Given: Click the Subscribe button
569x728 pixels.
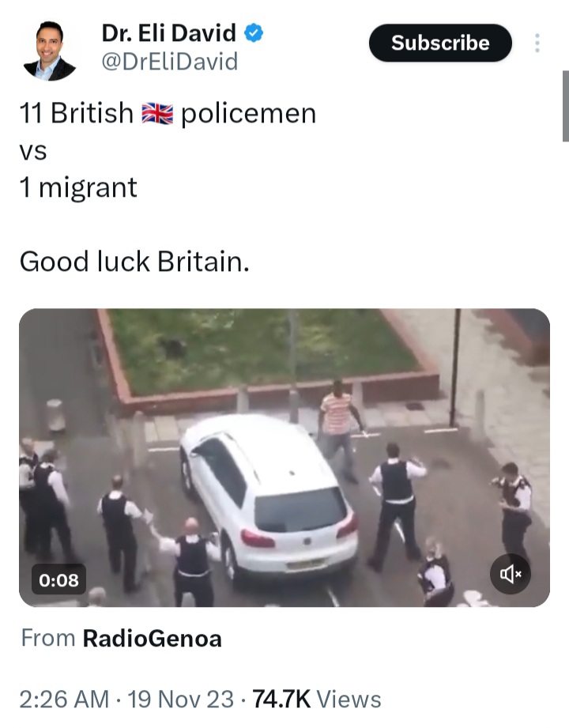Looking at the screenshot, I should click(440, 43).
